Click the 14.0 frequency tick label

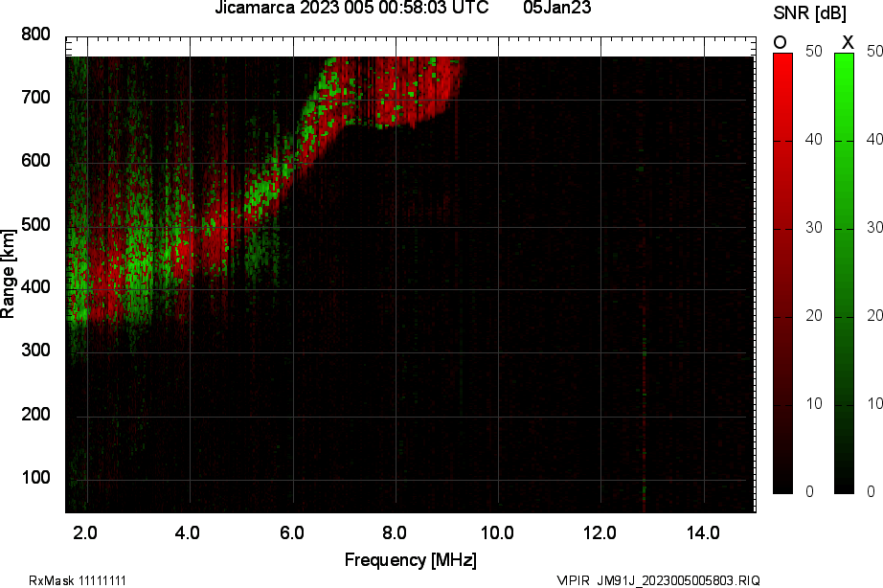(x=703, y=532)
